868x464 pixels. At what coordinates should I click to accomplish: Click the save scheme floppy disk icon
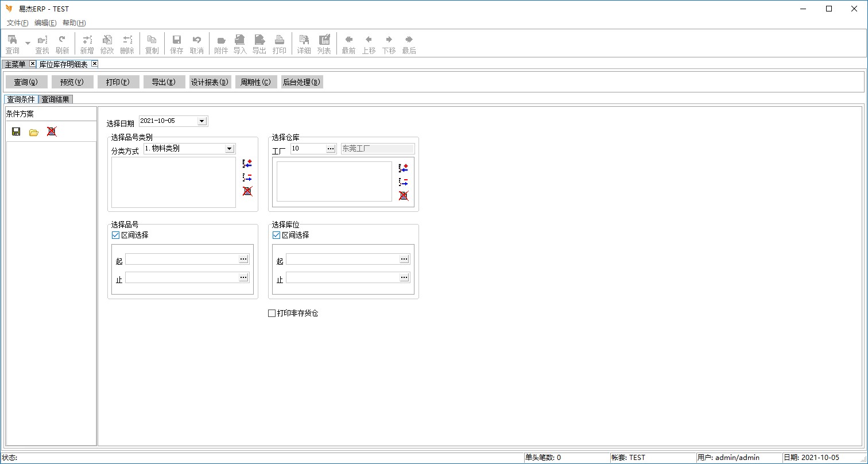pos(16,132)
